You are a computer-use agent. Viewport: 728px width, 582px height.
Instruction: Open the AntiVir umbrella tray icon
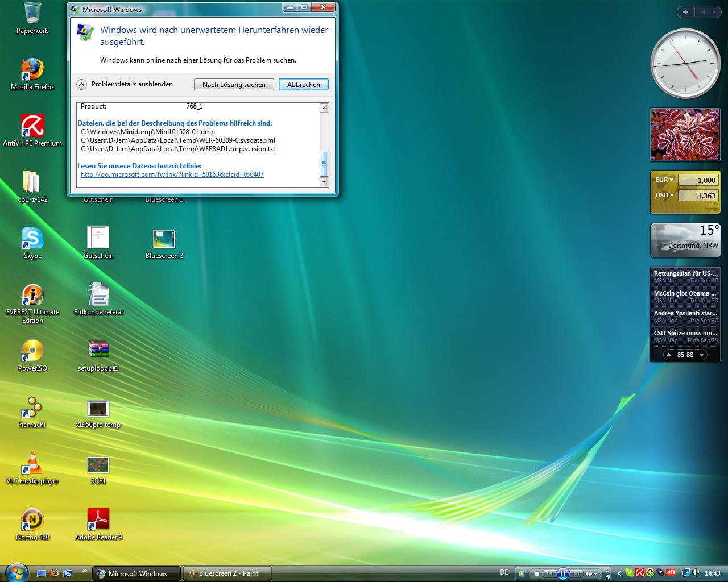point(639,573)
